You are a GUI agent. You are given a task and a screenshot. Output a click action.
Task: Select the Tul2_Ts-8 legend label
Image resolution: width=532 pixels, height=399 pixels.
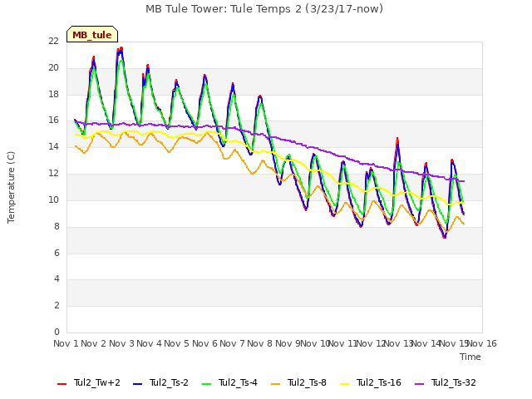307,382
